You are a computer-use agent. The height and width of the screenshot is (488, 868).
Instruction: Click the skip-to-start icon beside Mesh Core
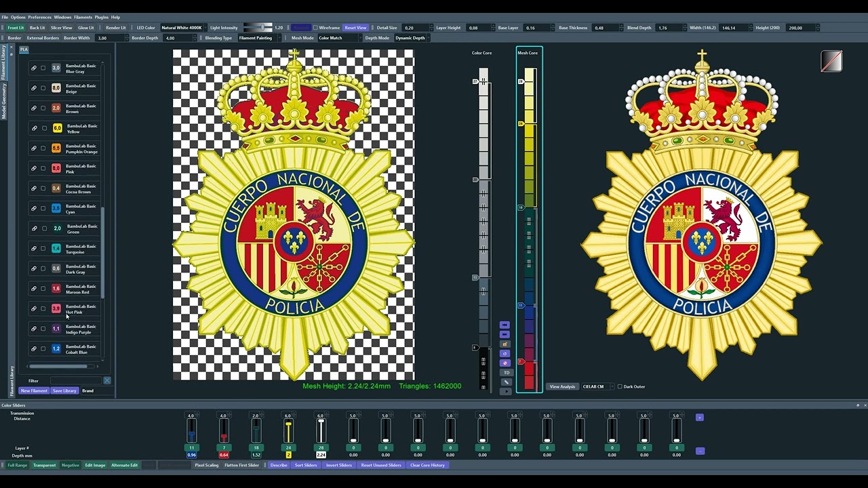tap(504, 325)
